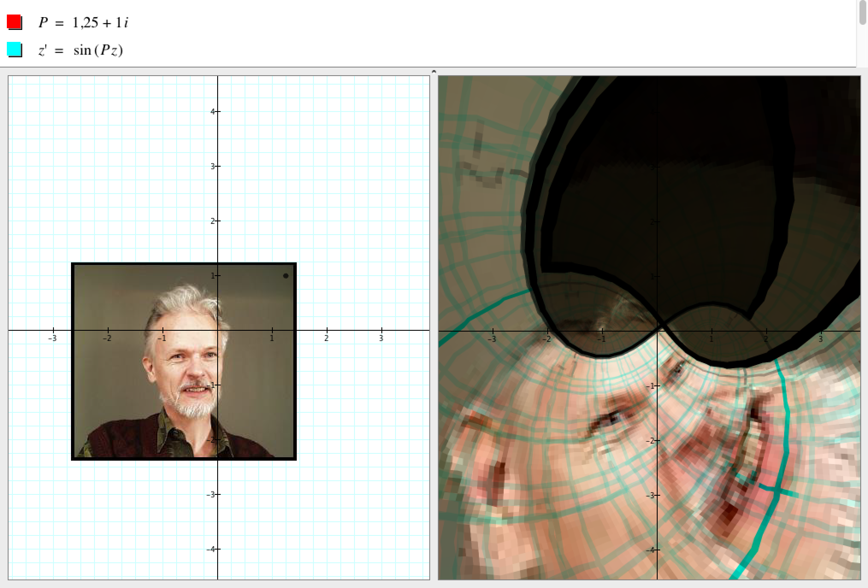Click the formula panel vertical scrollbar thumb
This screenshot has width=868, height=588.
pyautogui.click(x=862, y=13)
